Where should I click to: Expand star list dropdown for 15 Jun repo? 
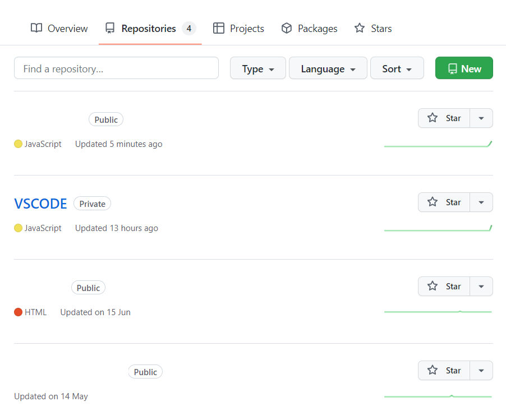481,287
